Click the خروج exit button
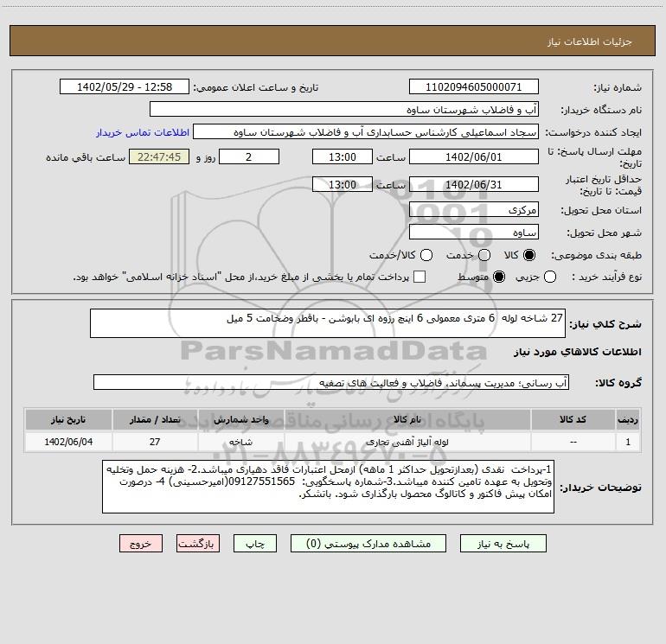Image resolution: width=666 pixels, height=644 pixels. coord(141,544)
